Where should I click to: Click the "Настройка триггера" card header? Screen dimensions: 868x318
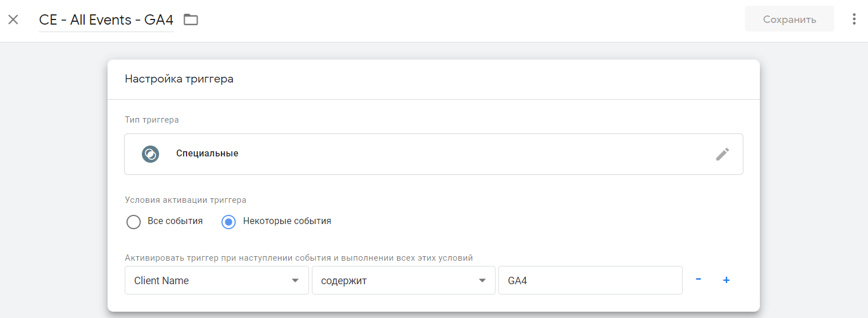click(x=179, y=79)
